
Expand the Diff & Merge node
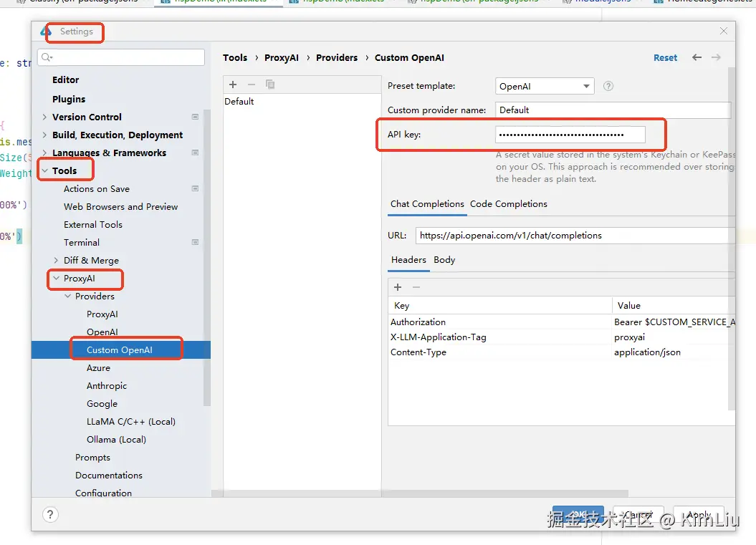click(x=56, y=260)
